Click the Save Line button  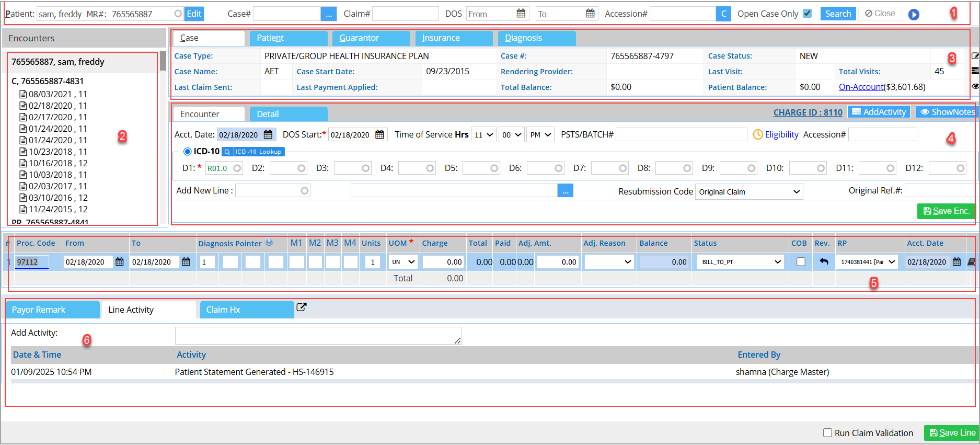coord(952,432)
